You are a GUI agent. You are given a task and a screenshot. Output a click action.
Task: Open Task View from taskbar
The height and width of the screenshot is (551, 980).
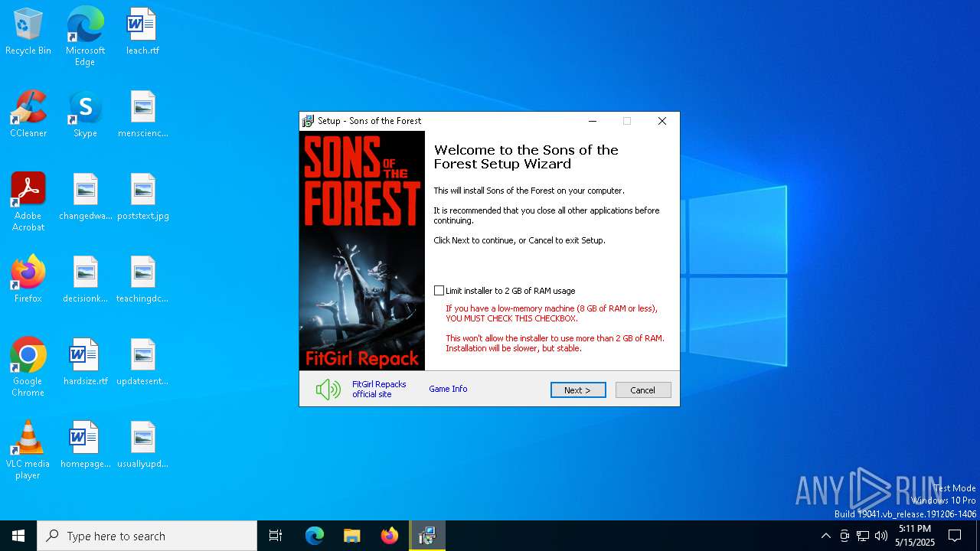click(x=276, y=536)
